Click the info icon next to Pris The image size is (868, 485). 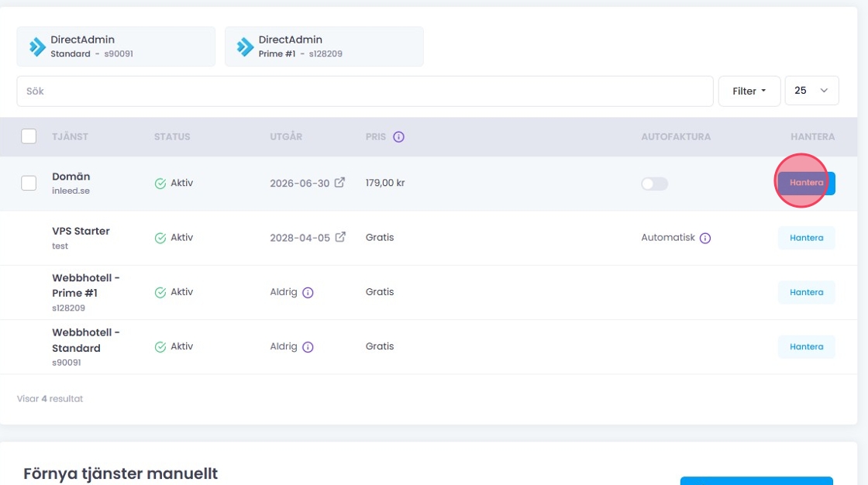[x=398, y=137]
